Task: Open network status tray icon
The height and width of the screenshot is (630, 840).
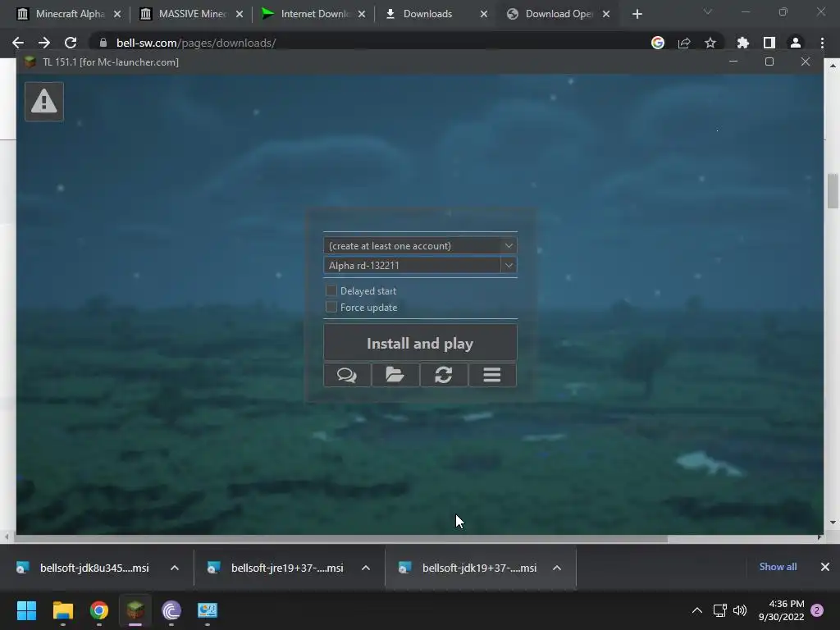Action: tap(720, 610)
